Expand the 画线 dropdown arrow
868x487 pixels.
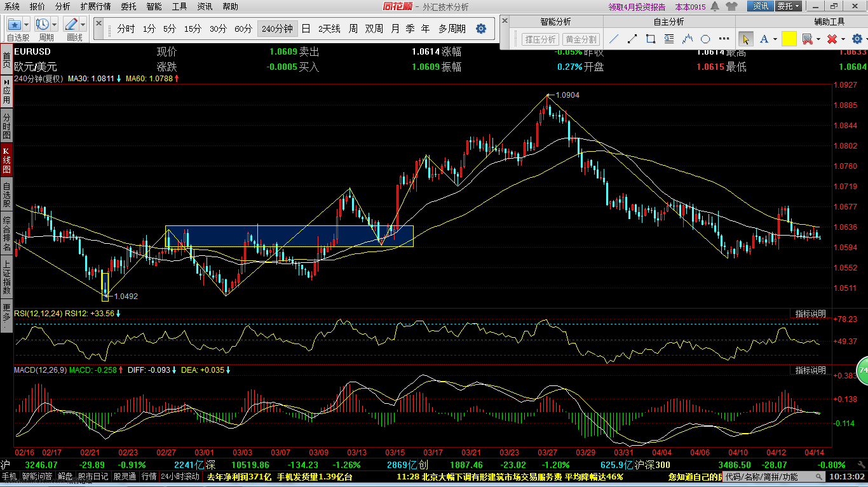[83, 24]
